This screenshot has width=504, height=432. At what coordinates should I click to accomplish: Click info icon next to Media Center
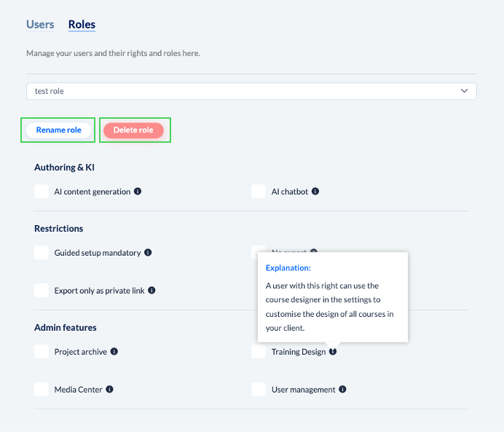pos(109,389)
